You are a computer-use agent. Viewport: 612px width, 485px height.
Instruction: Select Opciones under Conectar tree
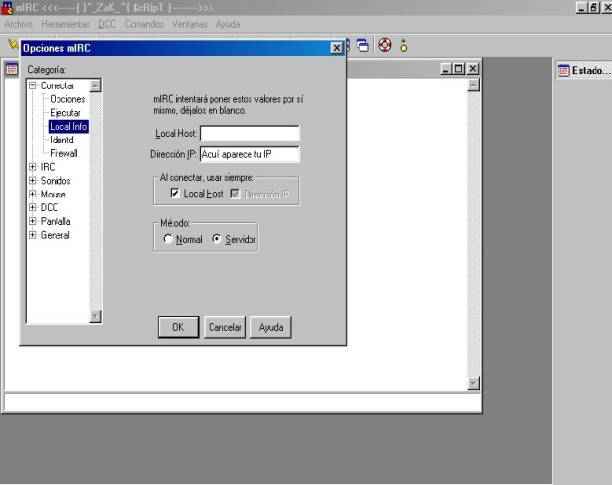click(x=68, y=99)
